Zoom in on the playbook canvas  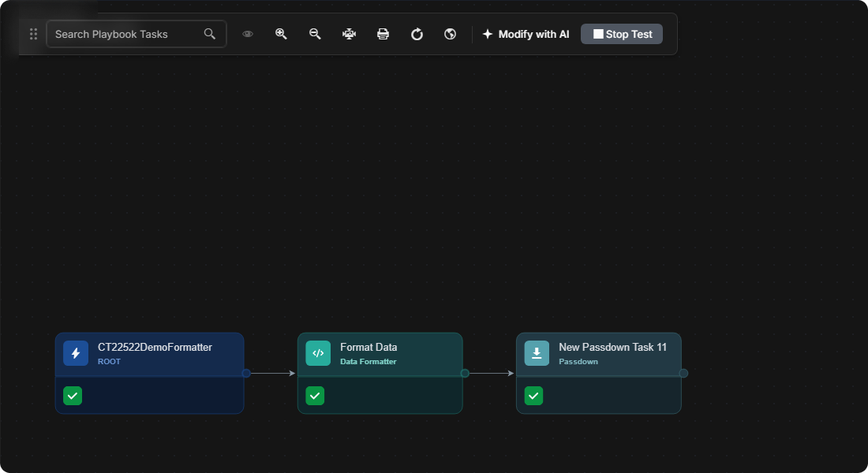281,34
